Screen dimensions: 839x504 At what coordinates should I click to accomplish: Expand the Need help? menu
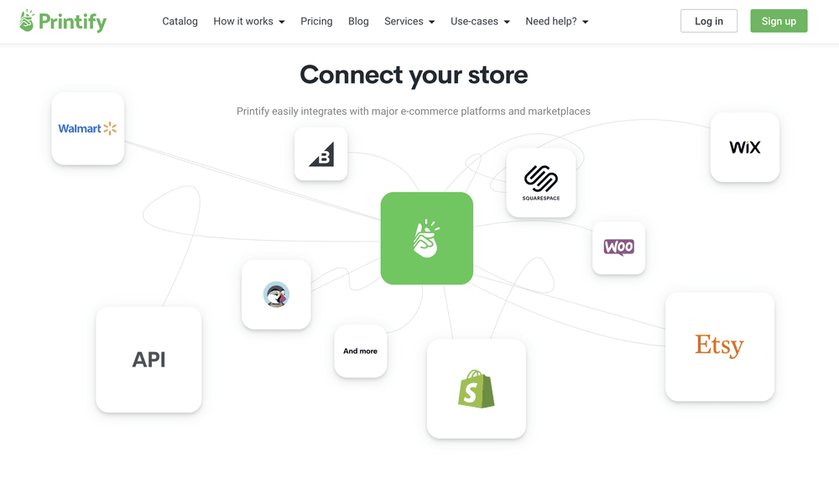point(556,22)
